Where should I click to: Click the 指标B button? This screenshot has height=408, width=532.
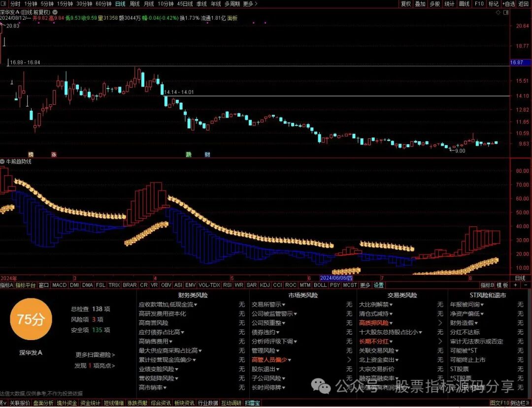487,285
